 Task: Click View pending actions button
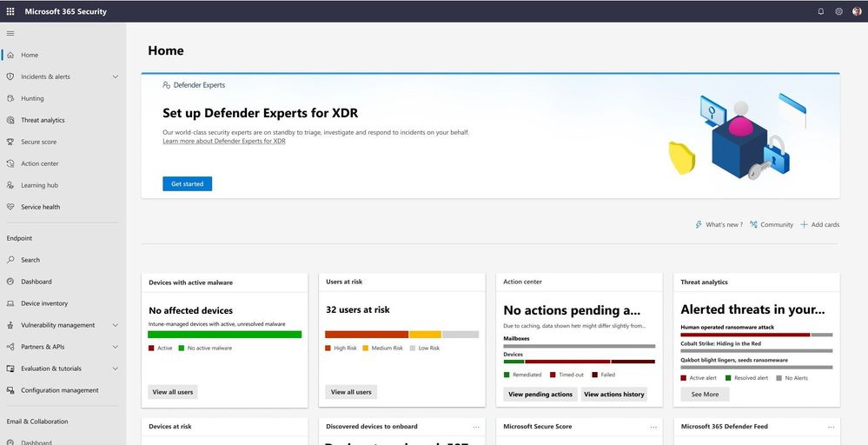click(x=540, y=394)
